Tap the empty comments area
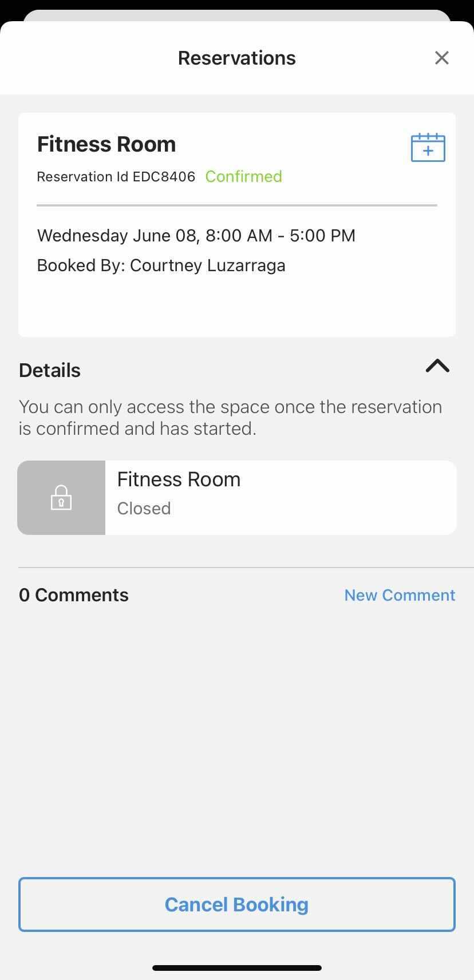Image resolution: width=474 pixels, height=980 pixels. pyautogui.click(x=236, y=732)
